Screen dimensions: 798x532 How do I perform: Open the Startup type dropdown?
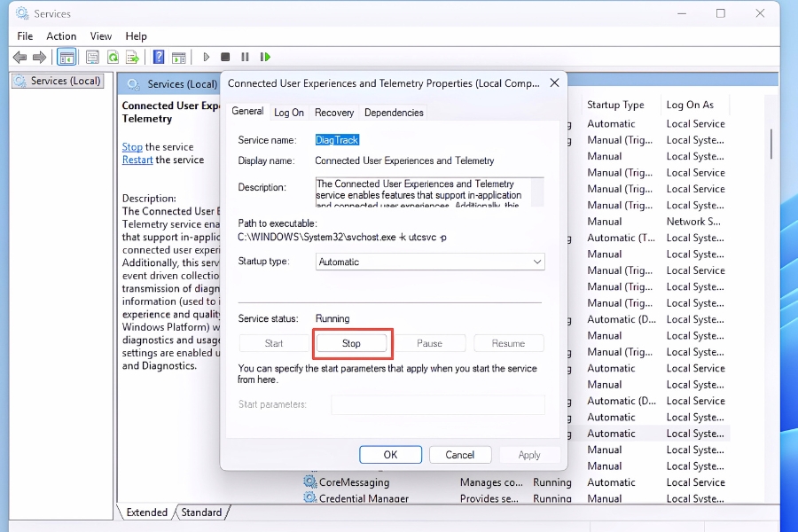[430, 262]
